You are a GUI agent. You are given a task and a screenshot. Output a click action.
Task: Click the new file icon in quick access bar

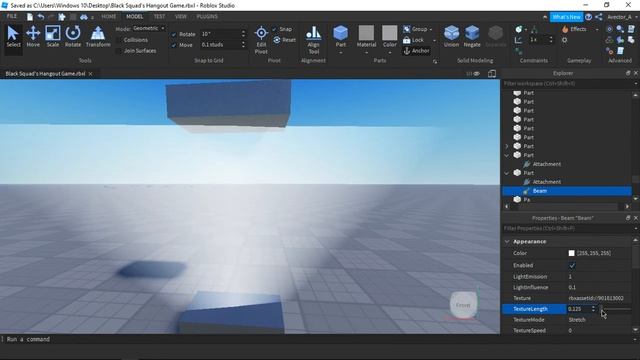pos(30,17)
